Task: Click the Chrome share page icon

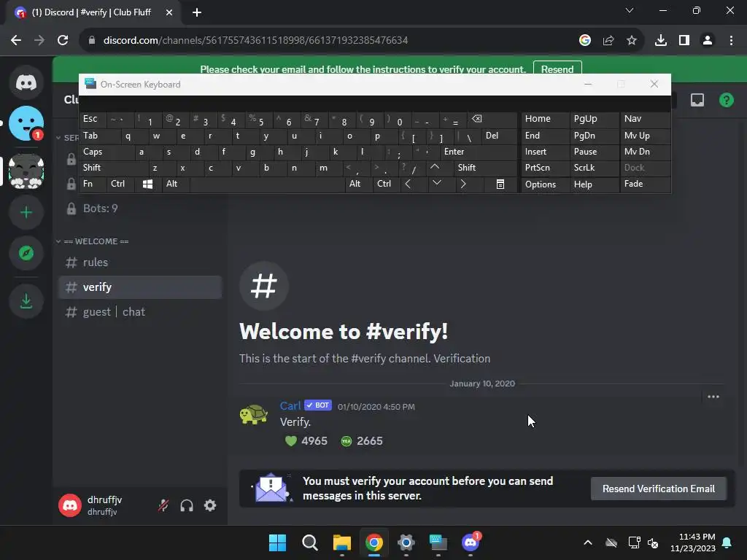Action: click(608, 41)
